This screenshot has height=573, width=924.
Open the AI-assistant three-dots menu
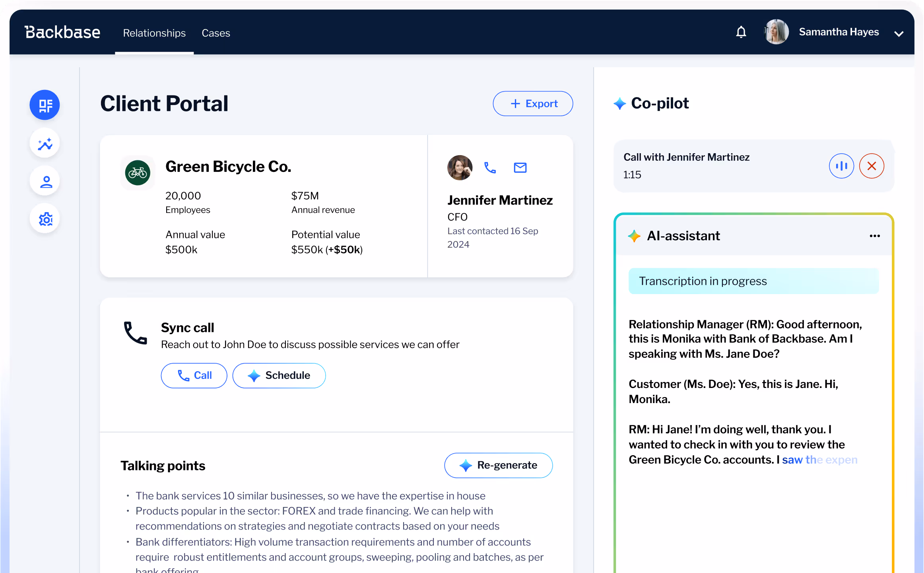click(875, 236)
